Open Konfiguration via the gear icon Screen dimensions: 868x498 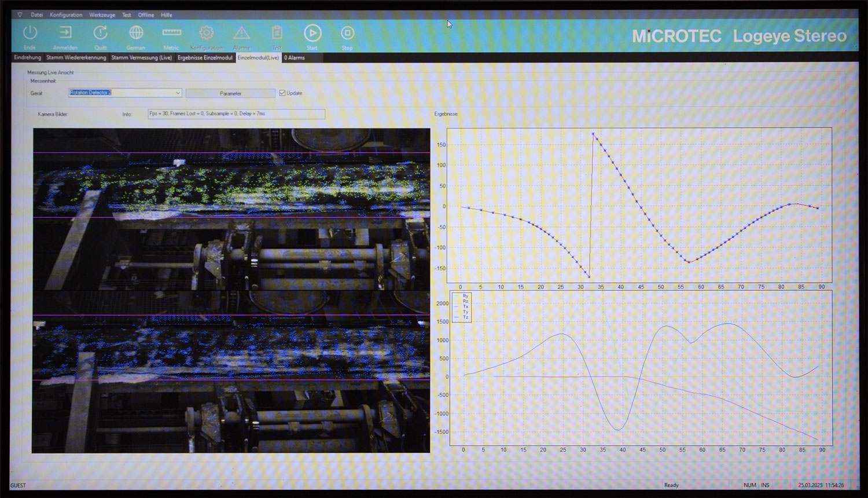(x=207, y=34)
